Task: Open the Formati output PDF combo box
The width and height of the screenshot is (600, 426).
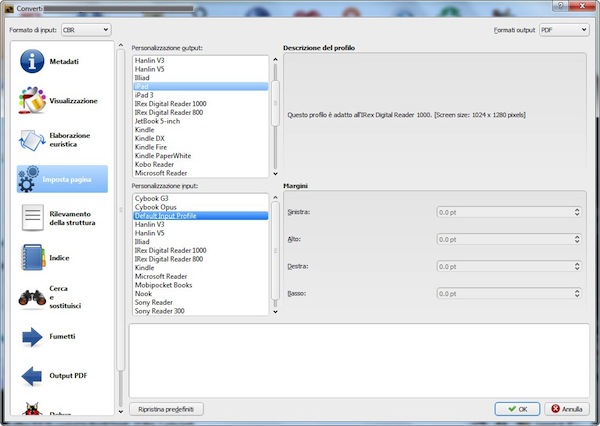Action: [564, 30]
